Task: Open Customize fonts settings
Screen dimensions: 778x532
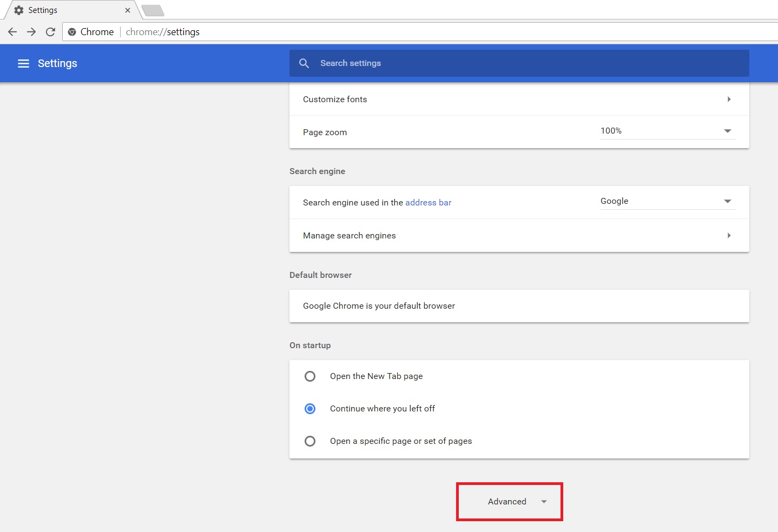Action: click(x=519, y=99)
